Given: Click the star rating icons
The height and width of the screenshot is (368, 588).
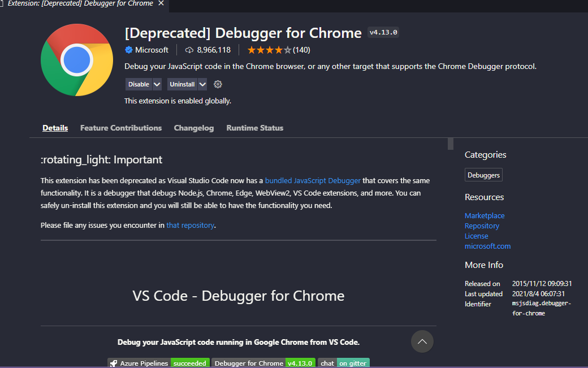Looking at the screenshot, I should tap(269, 50).
